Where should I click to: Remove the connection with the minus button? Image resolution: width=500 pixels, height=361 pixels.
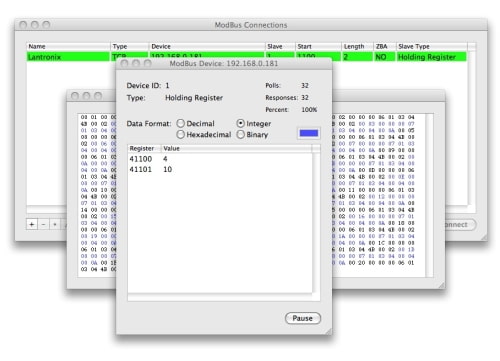coord(43,225)
